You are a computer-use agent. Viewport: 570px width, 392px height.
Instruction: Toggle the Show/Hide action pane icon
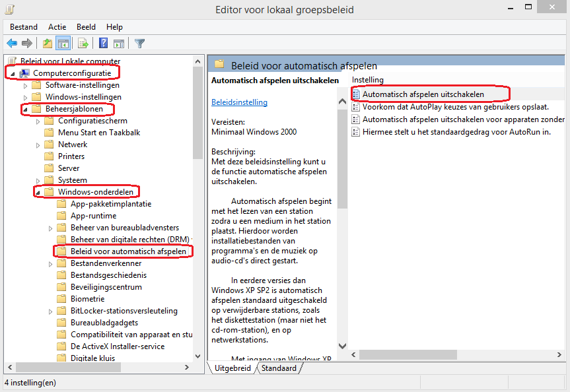pos(118,44)
